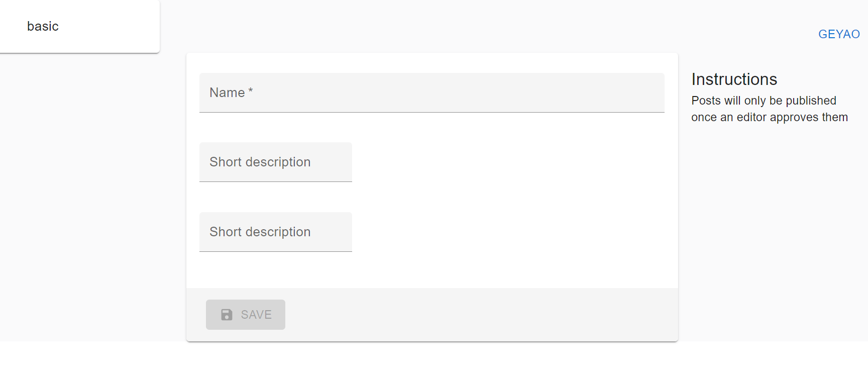The image size is (868, 372).
Task: Click SAVE to submit the form
Action: pyautogui.click(x=245, y=314)
